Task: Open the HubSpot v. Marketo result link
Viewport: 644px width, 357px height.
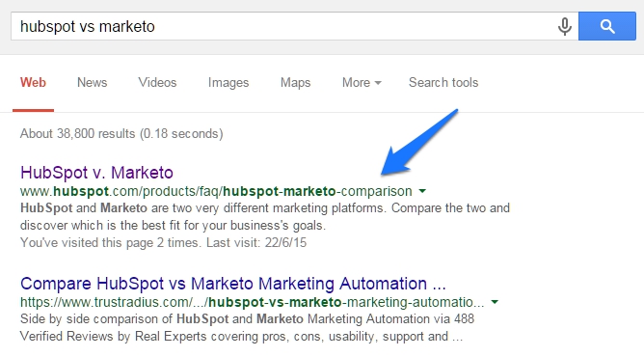Action: pos(96,173)
